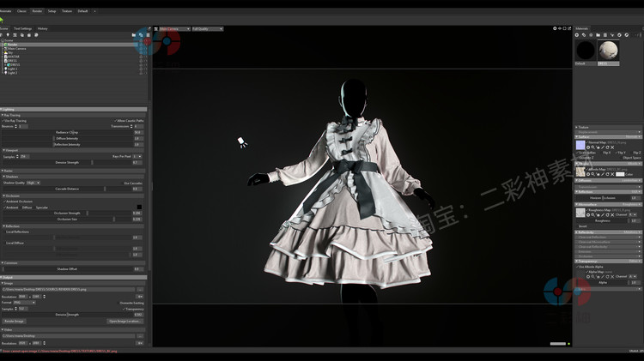This screenshot has height=361, width=644.
Task: Open the Rays Per Pixel dropdown
Action: (137, 156)
